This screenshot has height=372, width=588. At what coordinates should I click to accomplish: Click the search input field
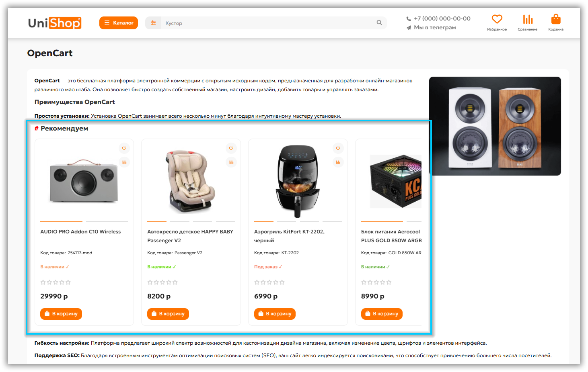coord(268,23)
